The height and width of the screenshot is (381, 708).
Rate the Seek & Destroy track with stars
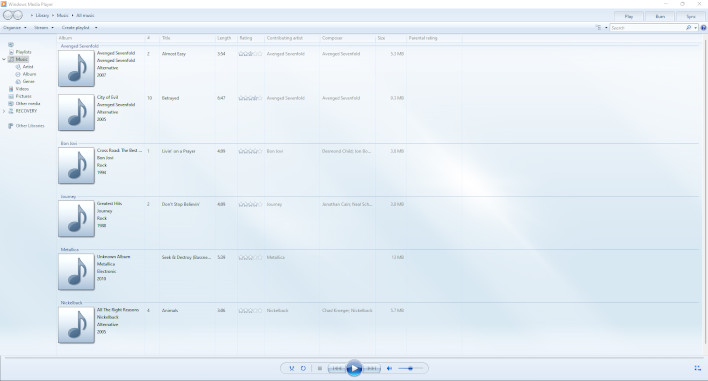click(x=250, y=257)
